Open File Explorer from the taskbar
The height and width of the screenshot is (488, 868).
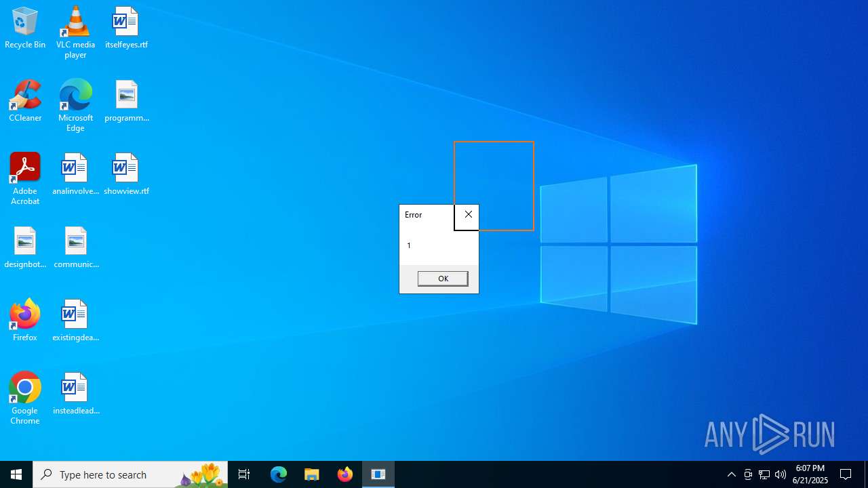tap(312, 474)
